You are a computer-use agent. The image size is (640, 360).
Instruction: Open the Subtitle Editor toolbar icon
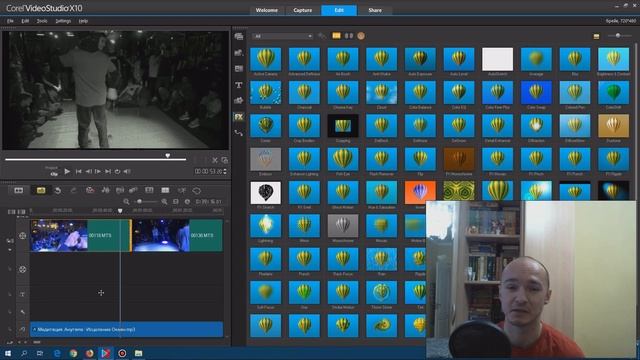click(149, 191)
